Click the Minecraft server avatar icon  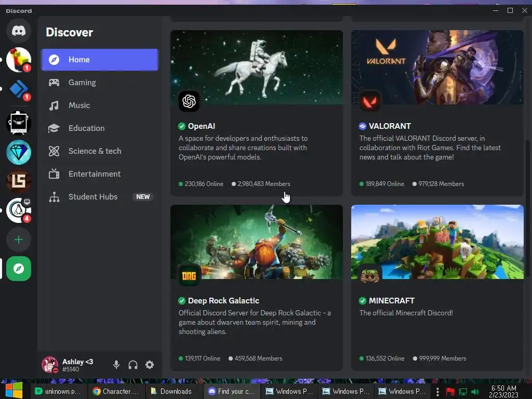370,275
